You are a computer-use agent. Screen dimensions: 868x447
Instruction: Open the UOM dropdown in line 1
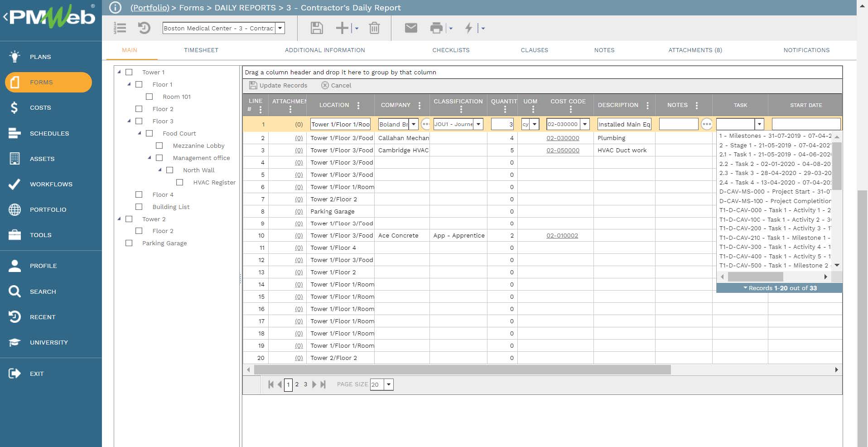point(535,124)
